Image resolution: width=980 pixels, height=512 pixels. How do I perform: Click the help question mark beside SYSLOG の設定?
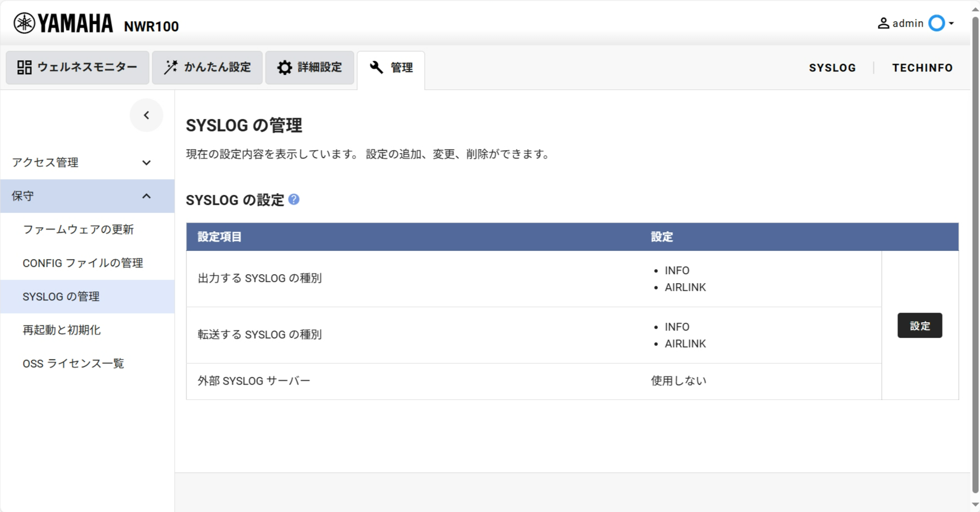coord(294,199)
